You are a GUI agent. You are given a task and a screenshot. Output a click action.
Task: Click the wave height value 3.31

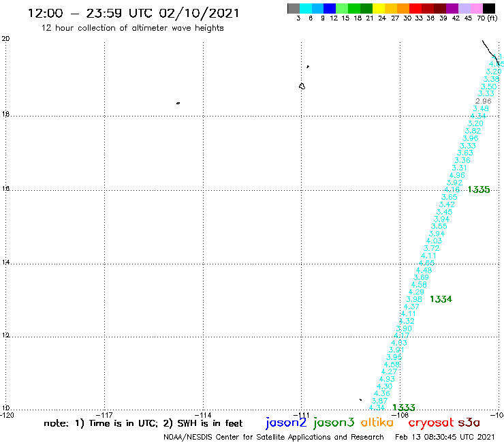(x=459, y=168)
